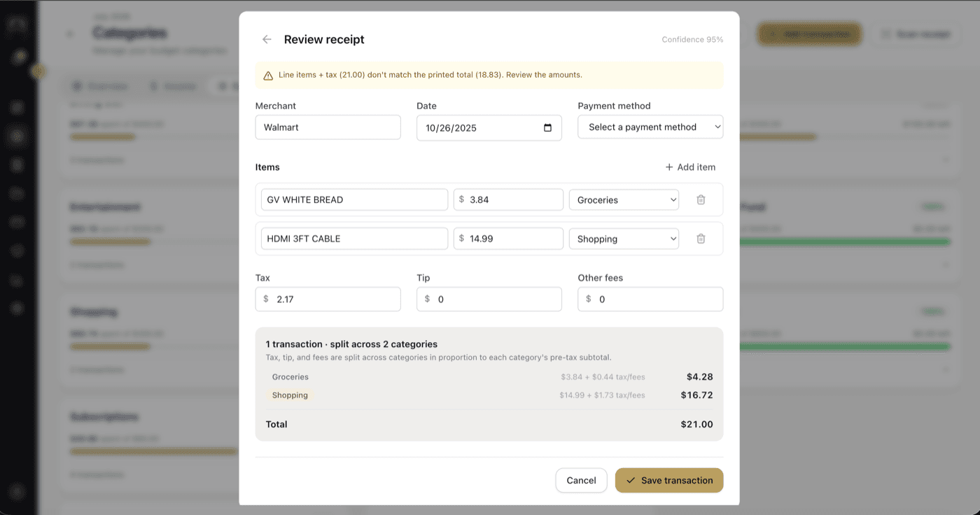The width and height of the screenshot is (980, 515).
Task: Edit the 3.84 price field
Action: coord(508,200)
